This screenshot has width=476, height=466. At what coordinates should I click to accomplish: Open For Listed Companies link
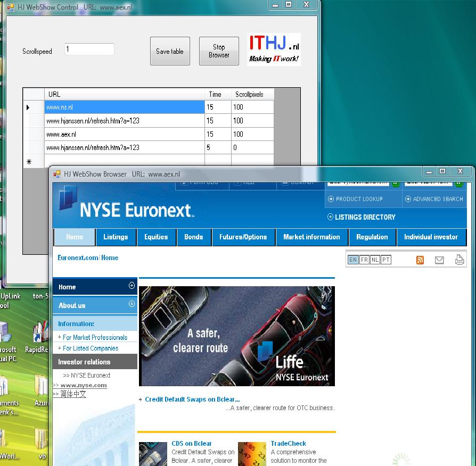click(91, 348)
